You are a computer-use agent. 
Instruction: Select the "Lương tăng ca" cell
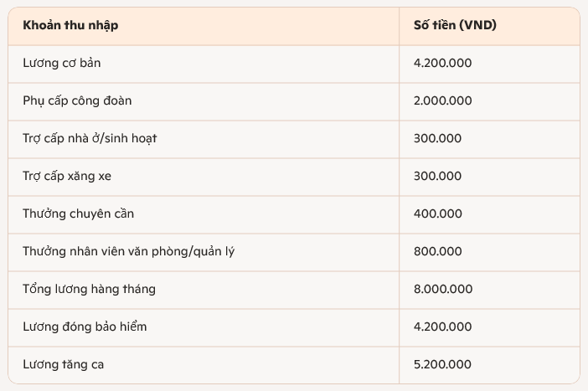point(64,364)
